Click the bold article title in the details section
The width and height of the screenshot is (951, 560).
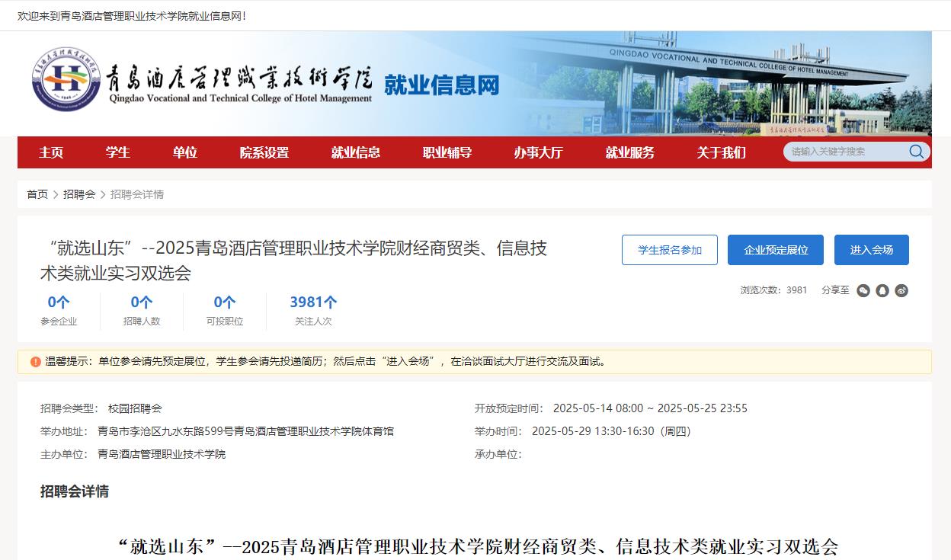point(479,547)
